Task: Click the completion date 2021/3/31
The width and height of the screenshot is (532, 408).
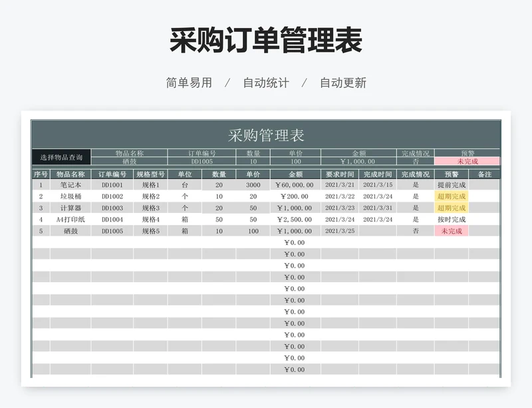Action: pos(378,208)
